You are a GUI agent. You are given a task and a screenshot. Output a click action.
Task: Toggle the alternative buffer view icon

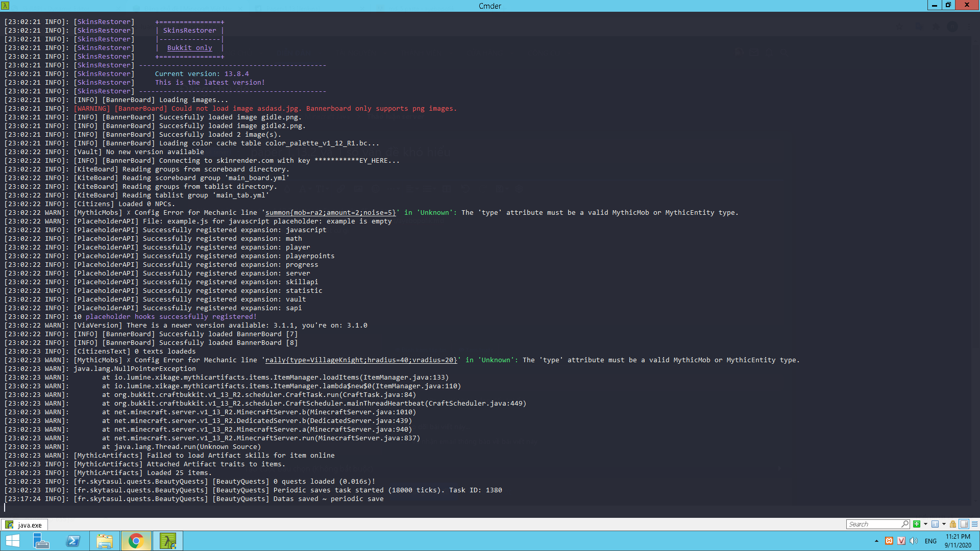tap(964, 524)
